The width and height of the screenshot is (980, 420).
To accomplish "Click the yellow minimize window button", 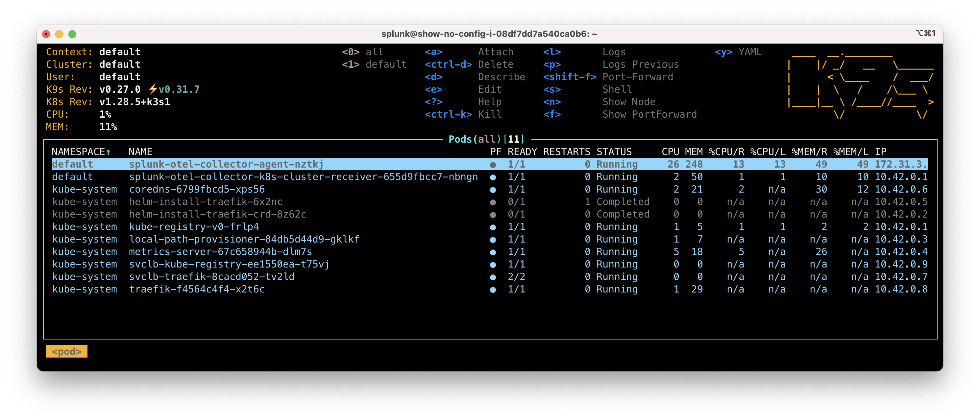I will coord(59,34).
